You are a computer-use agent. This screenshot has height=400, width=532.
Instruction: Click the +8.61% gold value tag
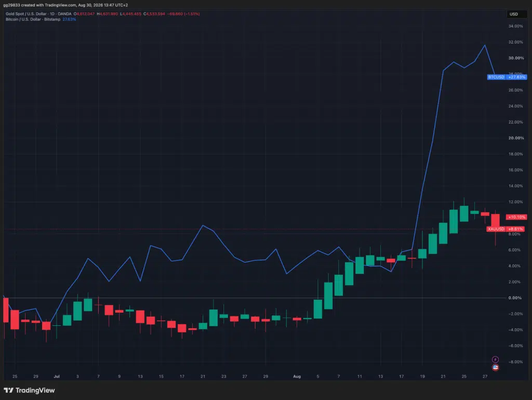tap(515, 229)
